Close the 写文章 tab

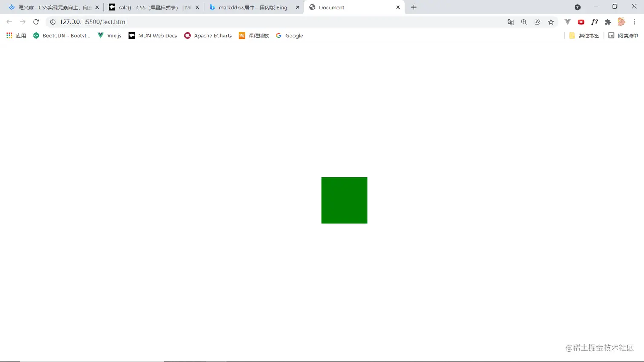click(97, 7)
